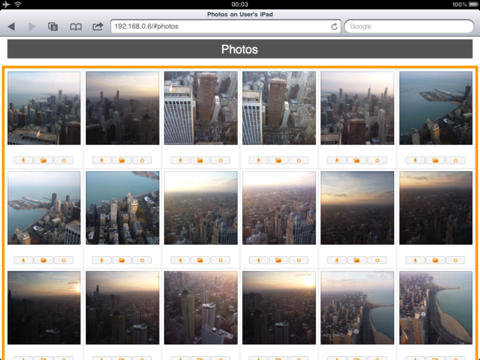Viewport: 480px width, 360px height.
Task: Click arrow icon under first photo, top row
Action: 23,160
